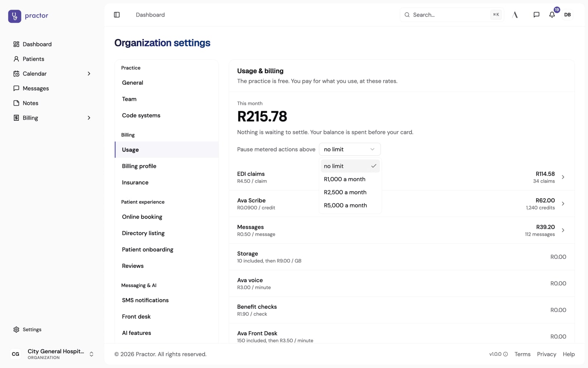Image resolution: width=588 pixels, height=368 pixels.
Task: Click the Calendar icon in sidebar
Action: pos(16,74)
